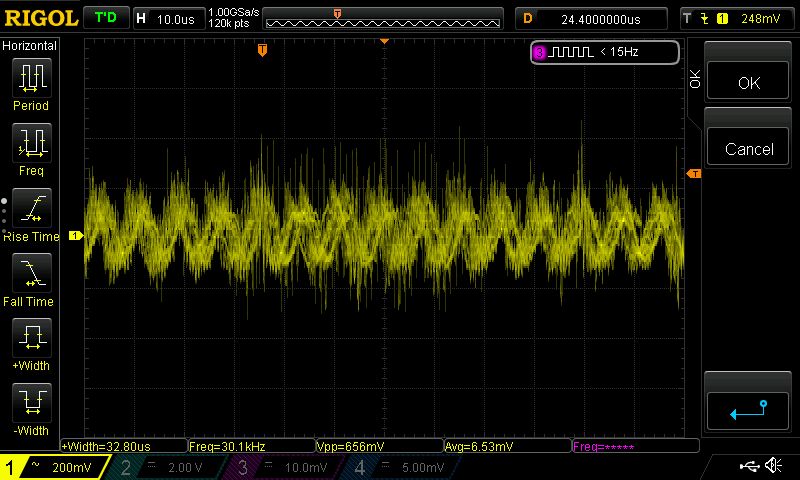Click the trigger source channel 1 badge
This screenshot has height=480, width=800.
coord(722,19)
